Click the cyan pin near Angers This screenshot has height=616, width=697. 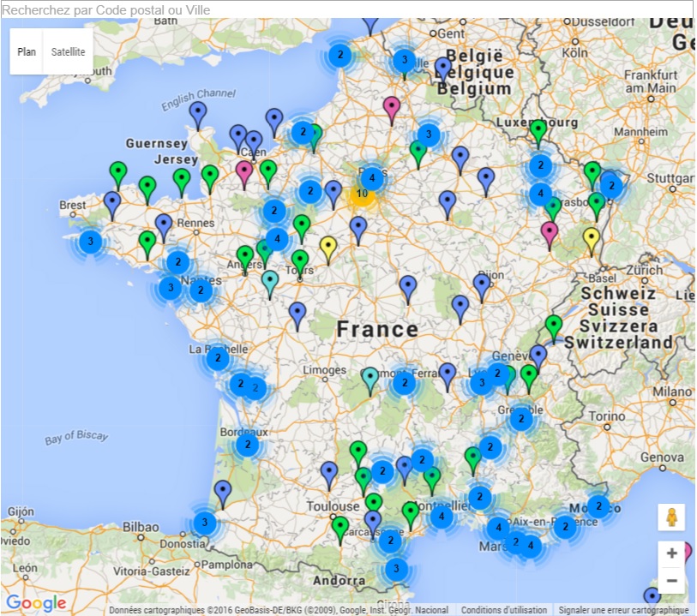pyautogui.click(x=270, y=281)
